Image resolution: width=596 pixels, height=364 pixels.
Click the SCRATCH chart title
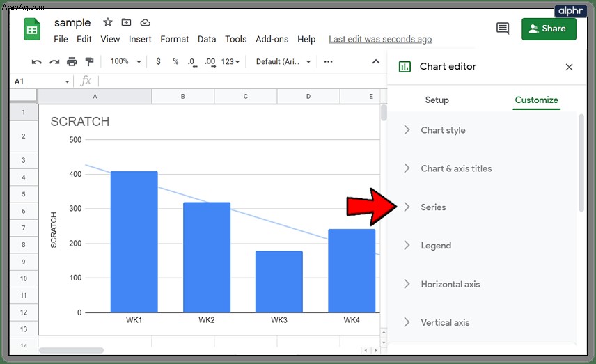pyautogui.click(x=80, y=122)
